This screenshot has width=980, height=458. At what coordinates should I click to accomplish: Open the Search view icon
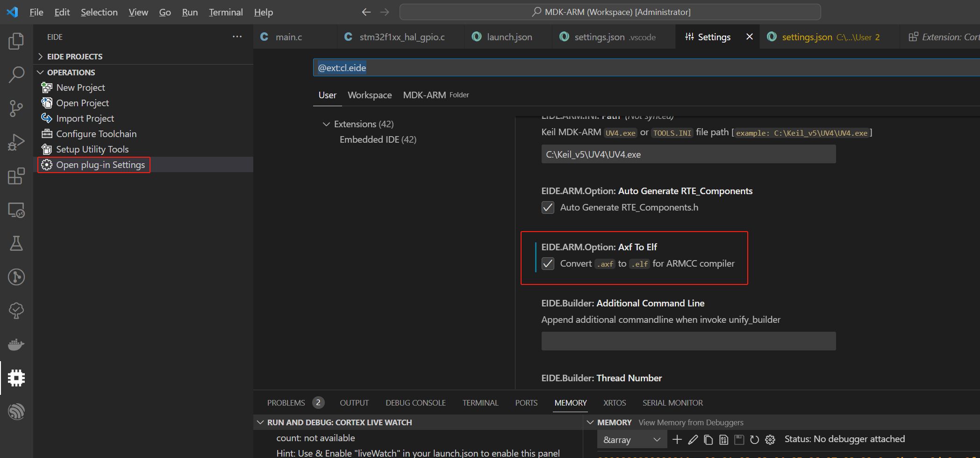click(x=16, y=74)
